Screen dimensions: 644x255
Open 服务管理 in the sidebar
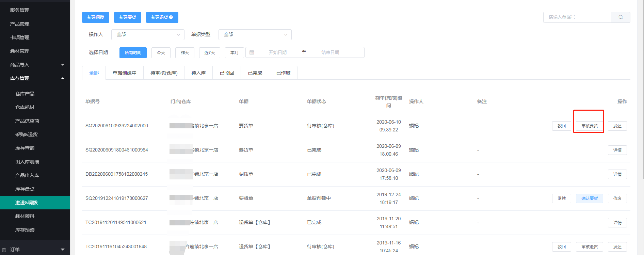point(35,10)
